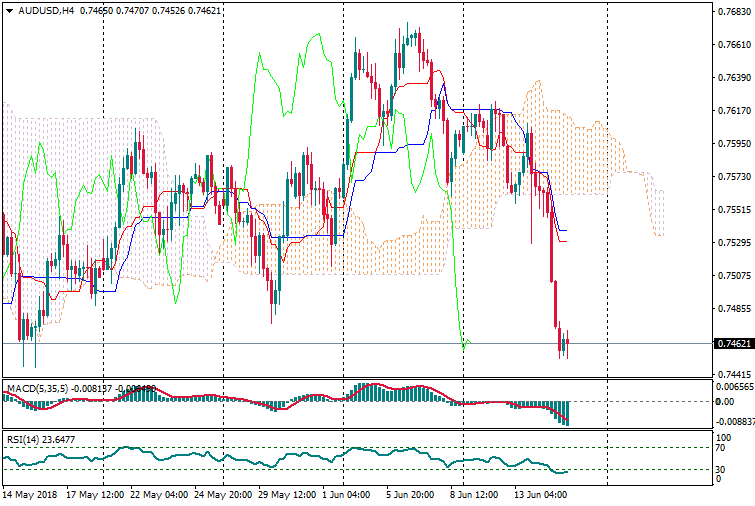The image size is (755, 506).
Task: Select the highlighted 0.74621 current price tag
Action: pyautogui.click(x=734, y=344)
